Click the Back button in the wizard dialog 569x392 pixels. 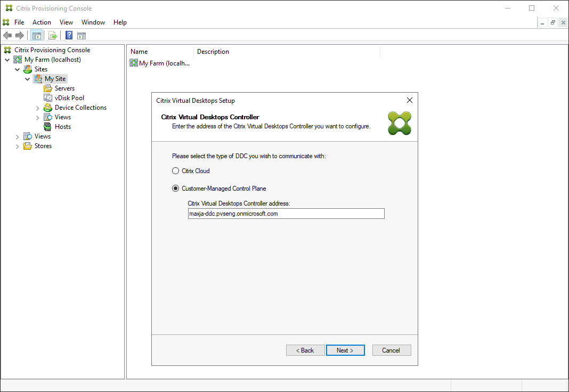305,350
